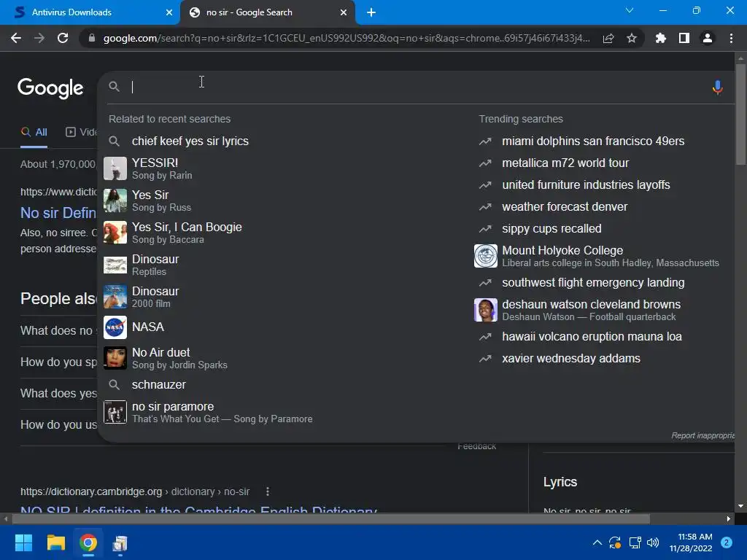Viewport: 747px width, 560px height.
Task: Click Chrome icon in taskbar
Action: pos(88,542)
